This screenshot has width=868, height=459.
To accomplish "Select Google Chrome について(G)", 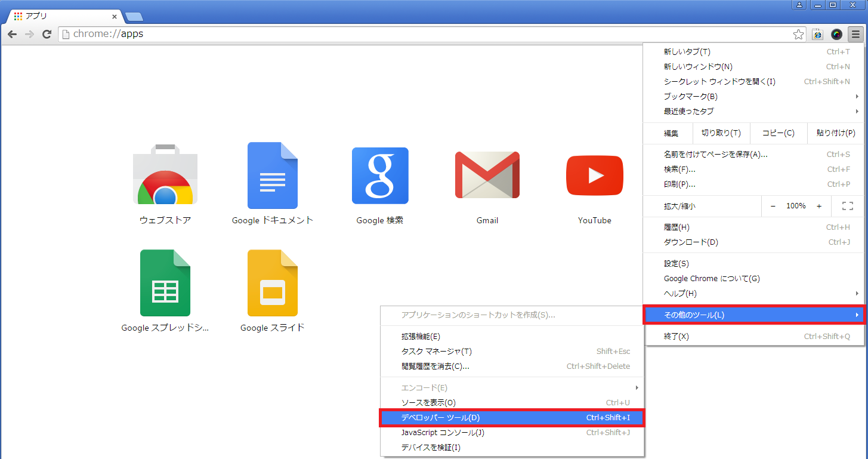I will (754, 279).
